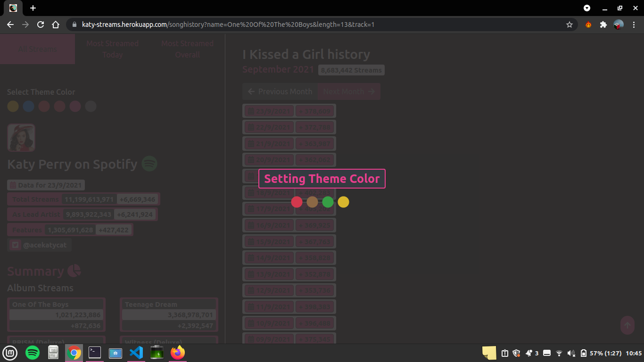Click the Twitter icon beside @acekatycat
Screen dimensions: 644x362
(16, 245)
